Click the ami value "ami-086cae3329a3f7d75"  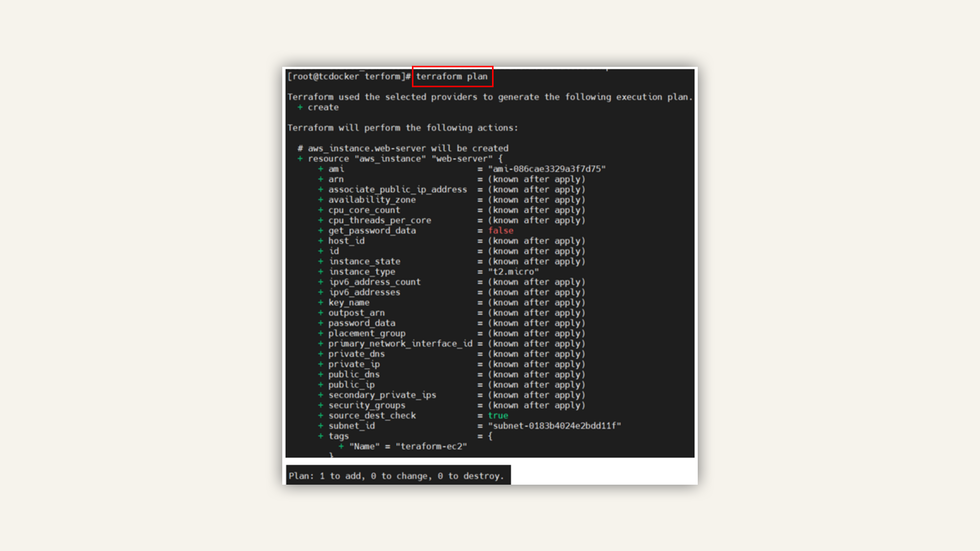click(x=547, y=169)
